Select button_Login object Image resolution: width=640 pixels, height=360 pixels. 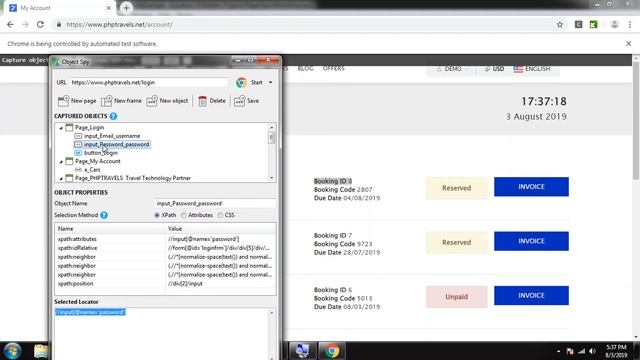(x=101, y=153)
